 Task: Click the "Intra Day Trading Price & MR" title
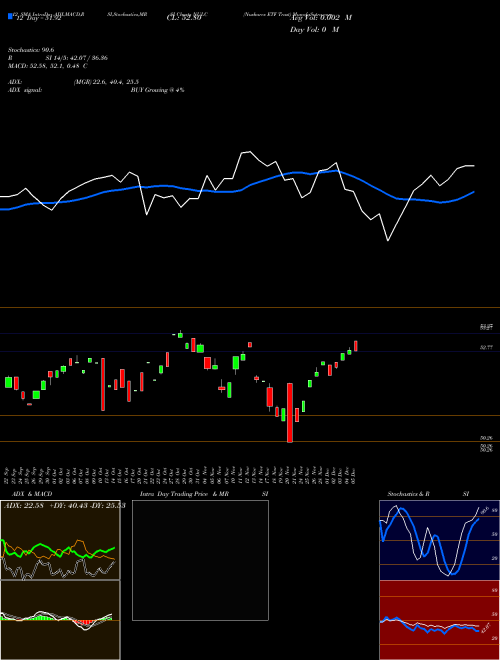(184, 494)
